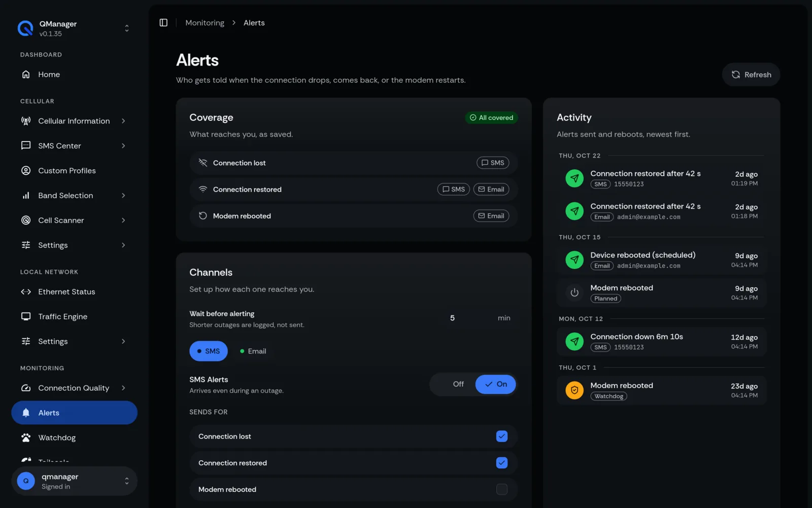The height and width of the screenshot is (508, 812).
Task: Click the Cell Scanner radar icon
Action: click(x=26, y=220)
